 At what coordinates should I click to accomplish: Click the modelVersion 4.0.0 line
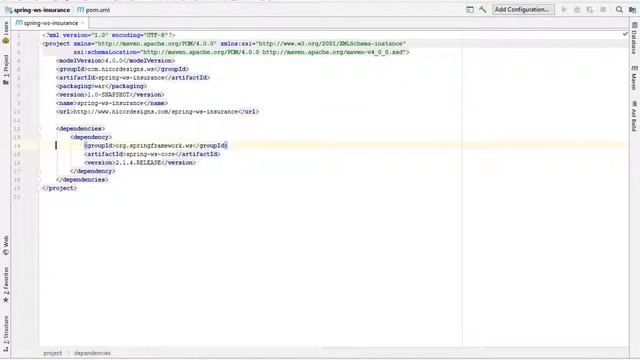tap(116, 61)
